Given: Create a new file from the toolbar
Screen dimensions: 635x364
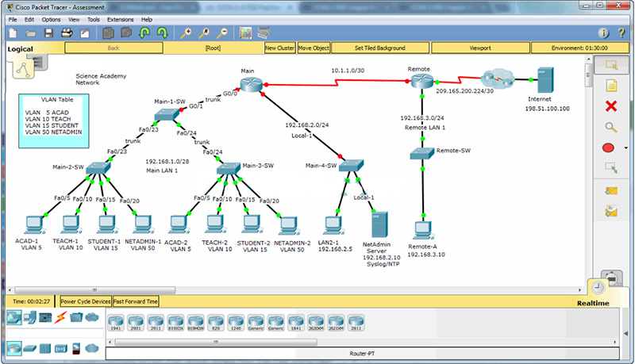Looking at the screenshot, I should point(13,33).
